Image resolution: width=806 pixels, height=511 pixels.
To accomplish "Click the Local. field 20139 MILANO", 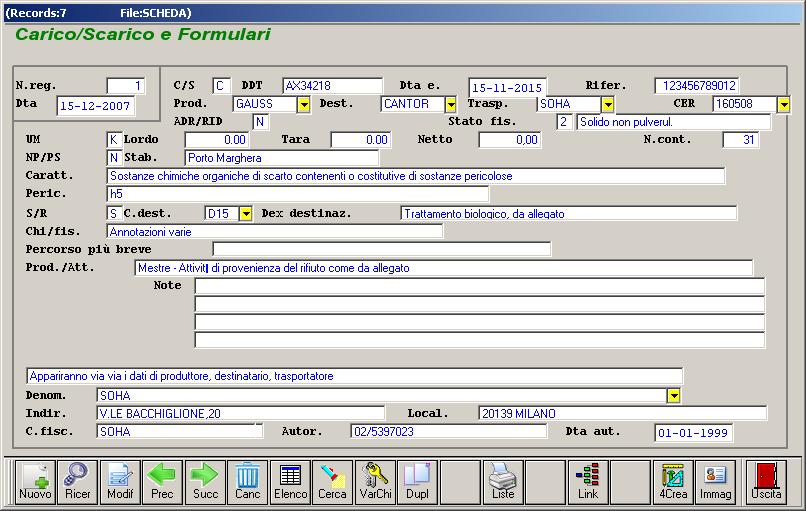I will pos(622,413).
